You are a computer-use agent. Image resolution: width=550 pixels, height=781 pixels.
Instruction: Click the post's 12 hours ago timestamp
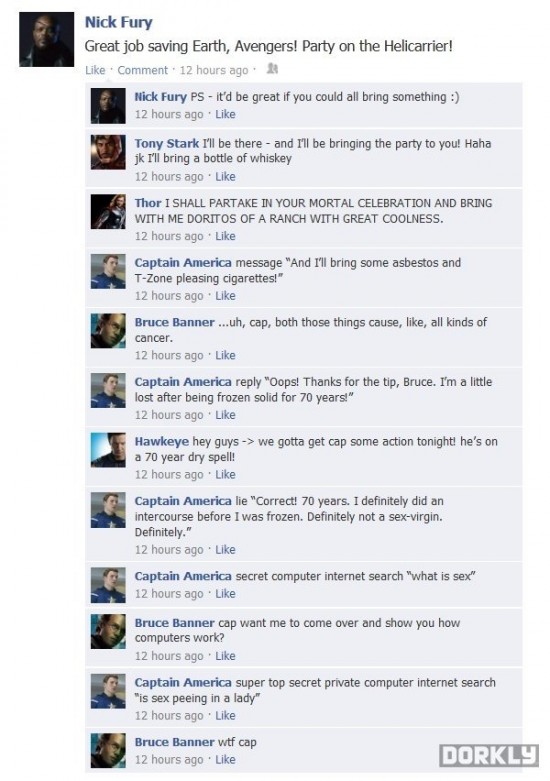coord(214,70)
